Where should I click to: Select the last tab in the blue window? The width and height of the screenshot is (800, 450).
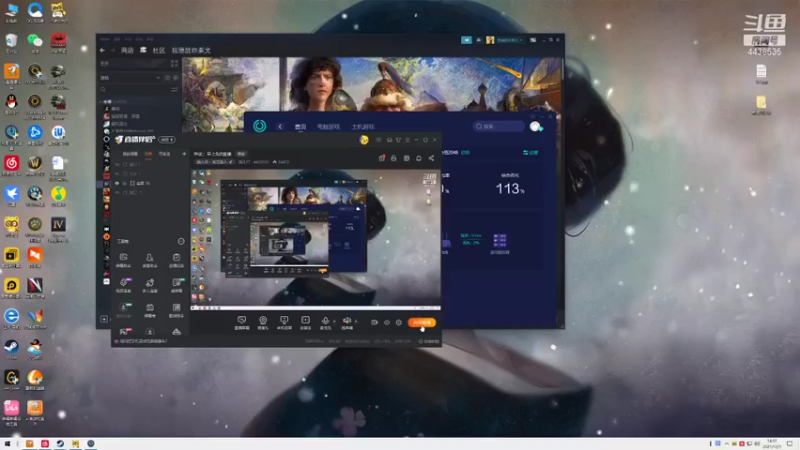363,127
